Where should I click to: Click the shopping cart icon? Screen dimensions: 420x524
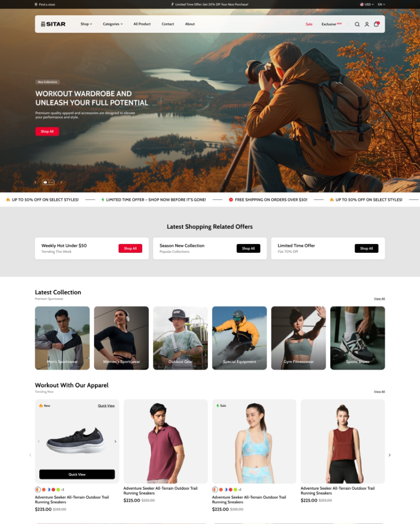376,24
